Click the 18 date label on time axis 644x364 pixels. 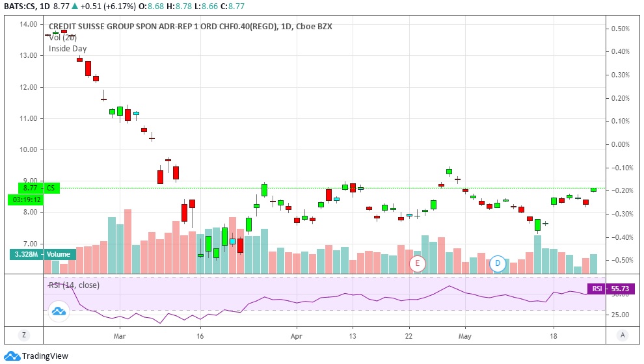coord(553,336)
